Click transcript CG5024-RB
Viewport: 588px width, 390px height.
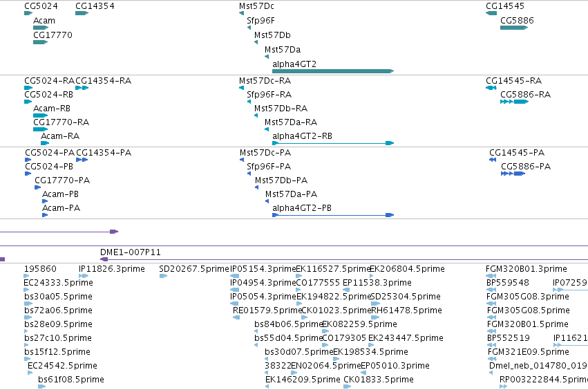49,95
